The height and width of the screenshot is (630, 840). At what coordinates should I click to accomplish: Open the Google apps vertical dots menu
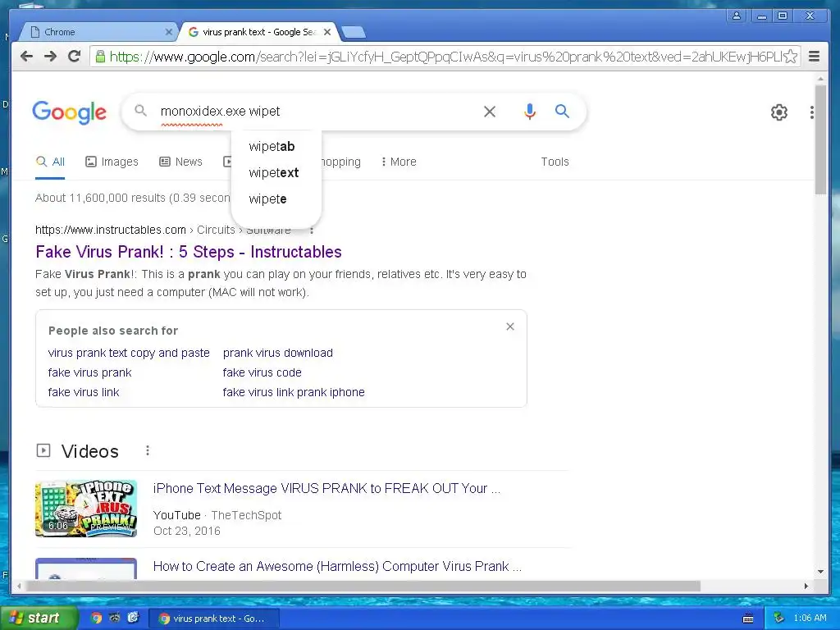(x=812, y=112)
